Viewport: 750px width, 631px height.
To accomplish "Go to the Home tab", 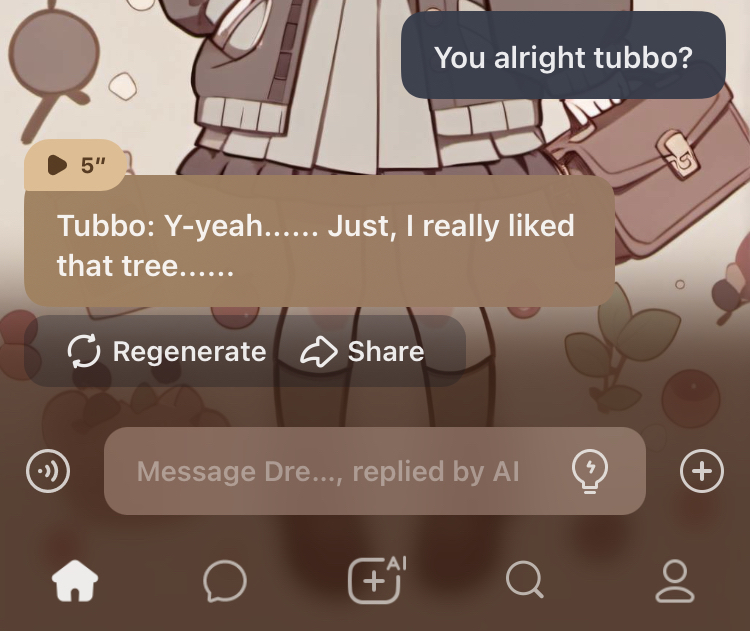I will 75,581.
